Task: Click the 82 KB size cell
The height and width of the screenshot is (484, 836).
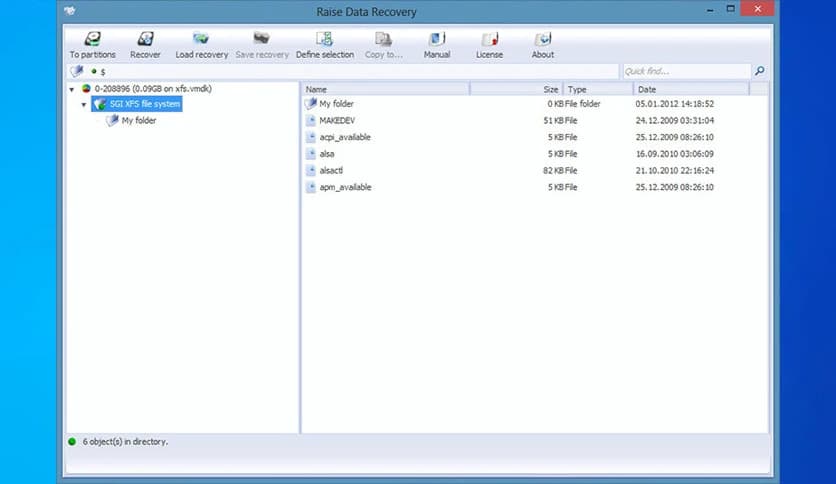Action: pyautogui.click(x=553, y=171)
